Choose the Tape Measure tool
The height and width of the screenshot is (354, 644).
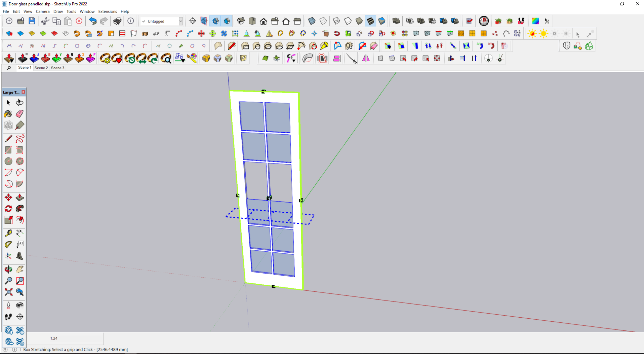coord(8,233)
